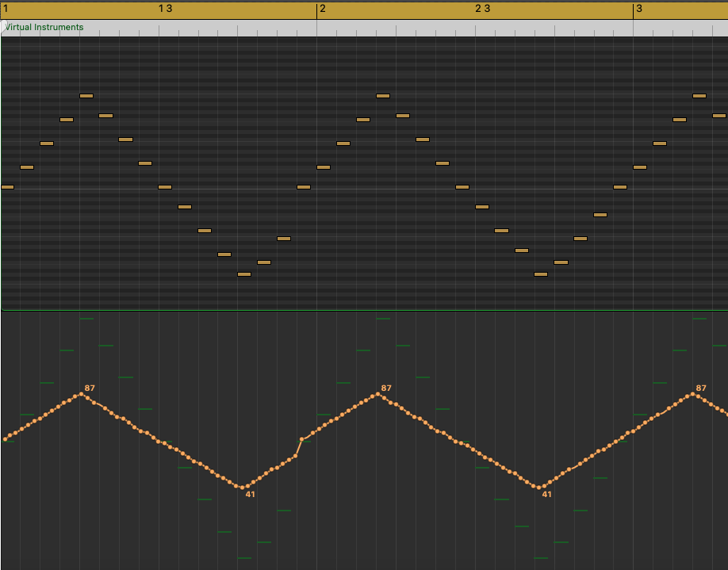Select the note starting exactly at bar 2
Screen dimensions: 728x570
point(324,167)
